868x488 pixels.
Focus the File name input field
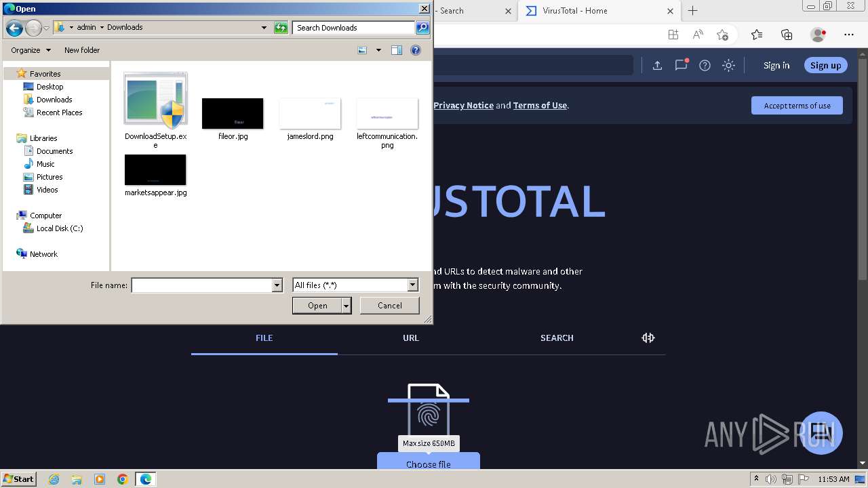[x=201, y=285]
